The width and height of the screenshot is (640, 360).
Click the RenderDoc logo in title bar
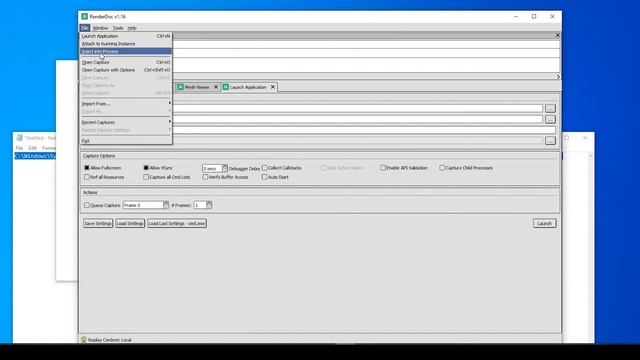tap(84, 16)
